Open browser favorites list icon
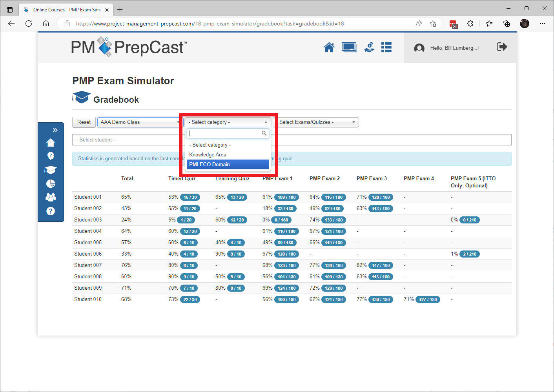The image size is (554, 392). coord(489,24)
